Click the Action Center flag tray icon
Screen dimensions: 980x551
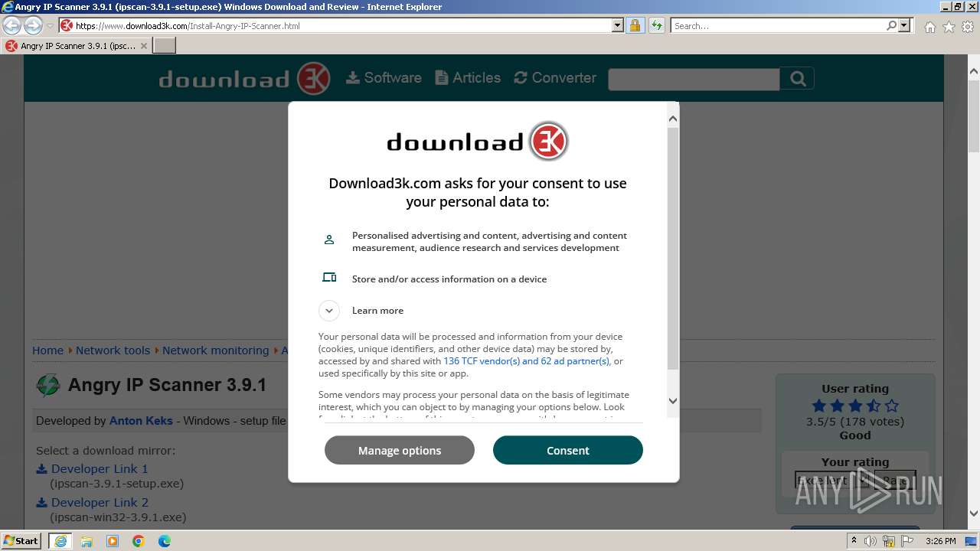click(909, 541)
